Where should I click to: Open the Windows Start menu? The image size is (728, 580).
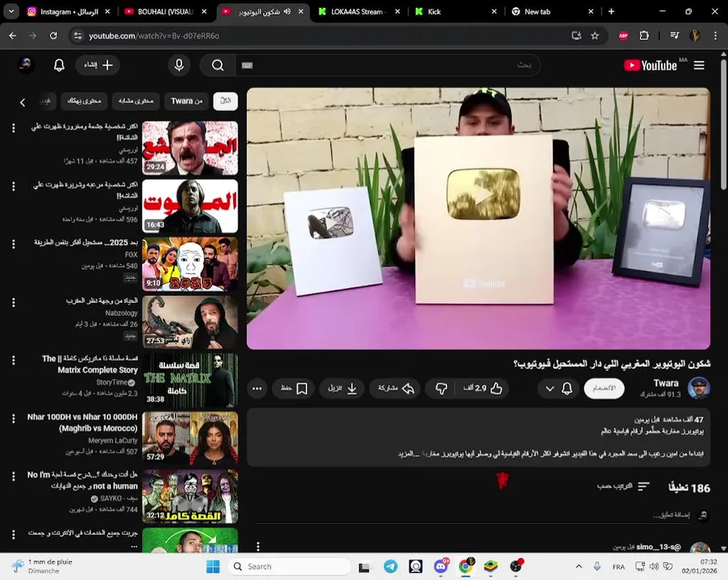(213, 566)
